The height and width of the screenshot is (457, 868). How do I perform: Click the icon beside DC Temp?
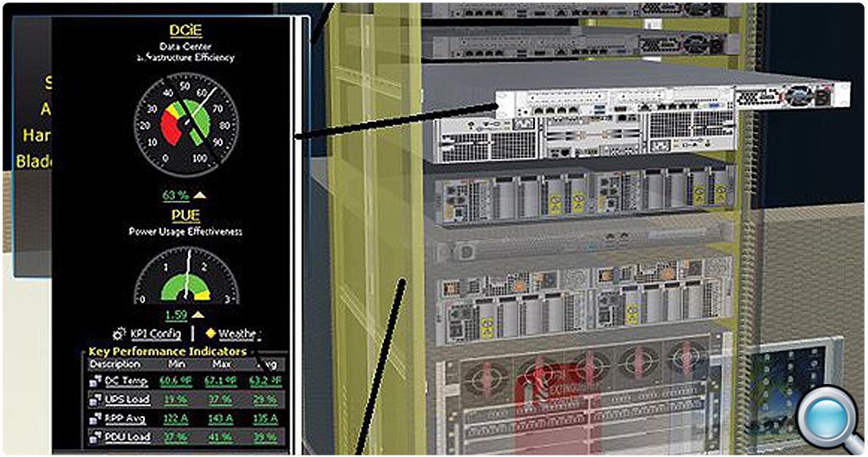point(95,381)
